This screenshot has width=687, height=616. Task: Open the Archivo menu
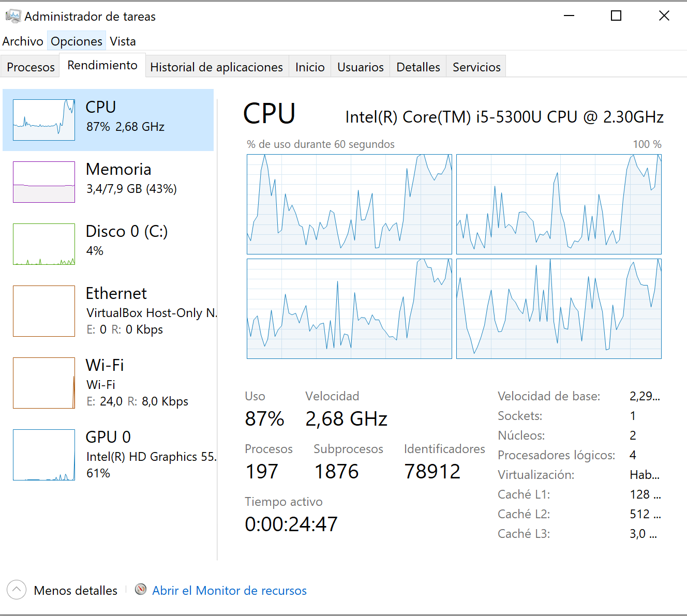point(23,41)
